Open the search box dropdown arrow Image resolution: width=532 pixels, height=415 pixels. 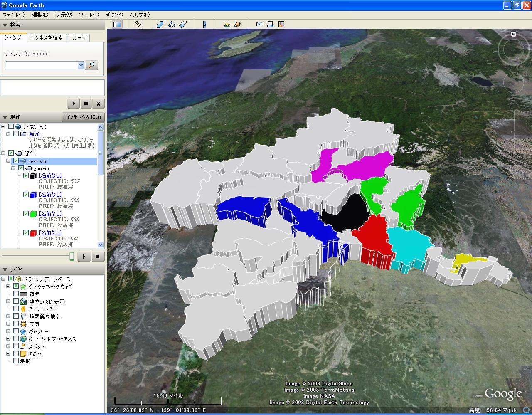coord(81,65)
